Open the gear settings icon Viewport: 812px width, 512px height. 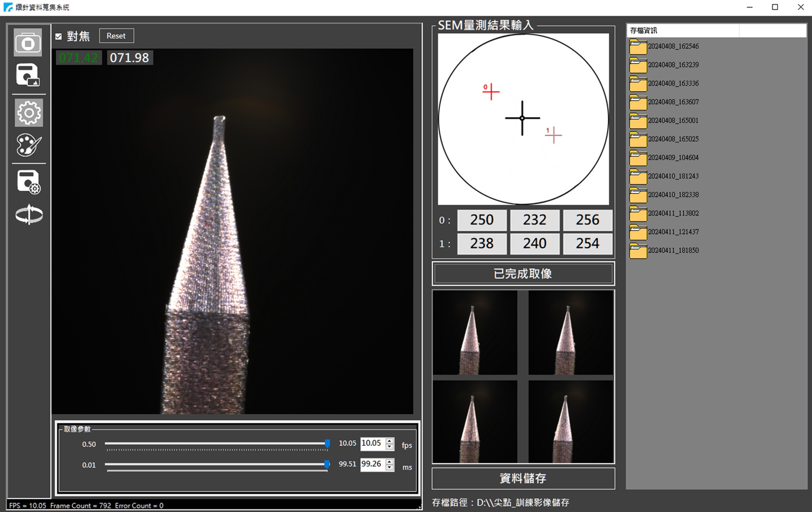point(28,113)
